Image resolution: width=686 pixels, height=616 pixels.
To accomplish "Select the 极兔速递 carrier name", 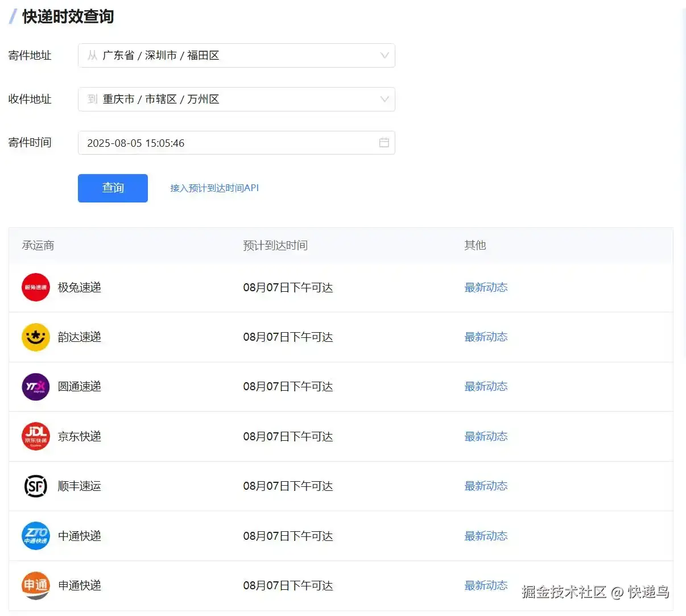I will pos(80,287).
